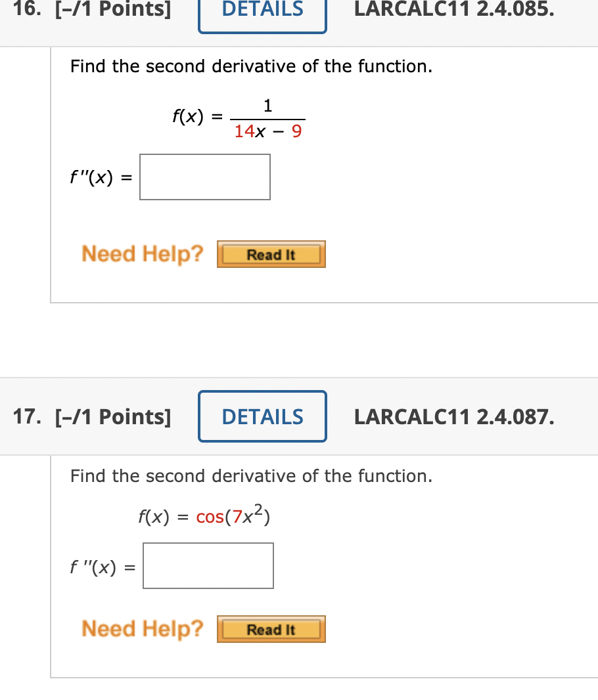Click the LARCALC11 2.4.087 reference label
The width and height of the screenshot is (598, 700).
453,416
